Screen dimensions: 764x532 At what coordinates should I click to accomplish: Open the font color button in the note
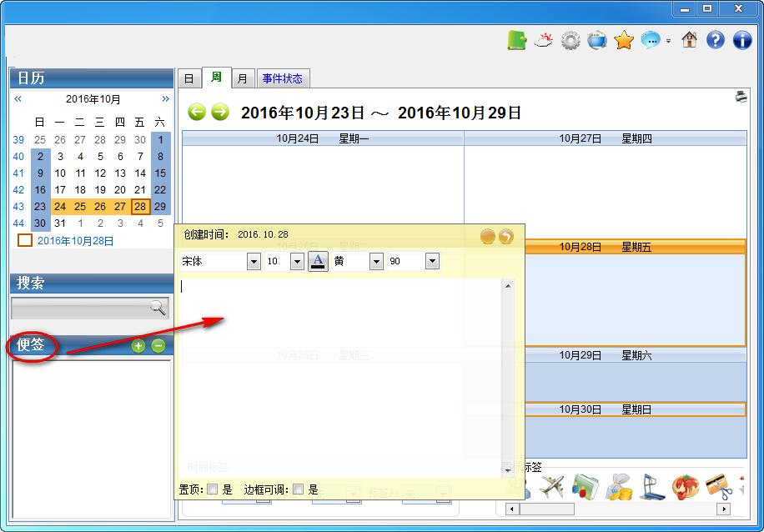(x=318, y=262)
